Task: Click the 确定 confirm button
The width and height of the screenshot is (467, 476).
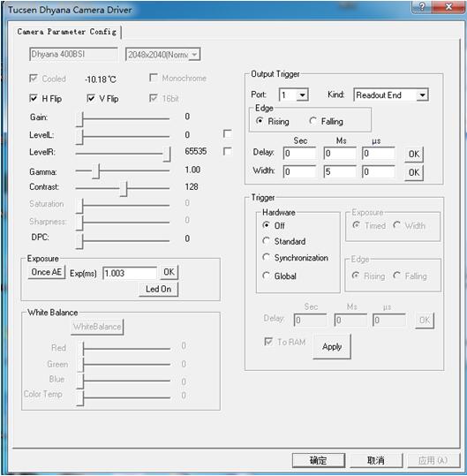Action: click(x=319, y=460)
